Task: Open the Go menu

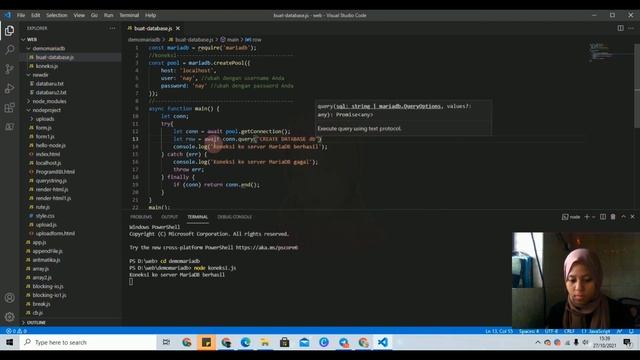Action: click(94, 15)
